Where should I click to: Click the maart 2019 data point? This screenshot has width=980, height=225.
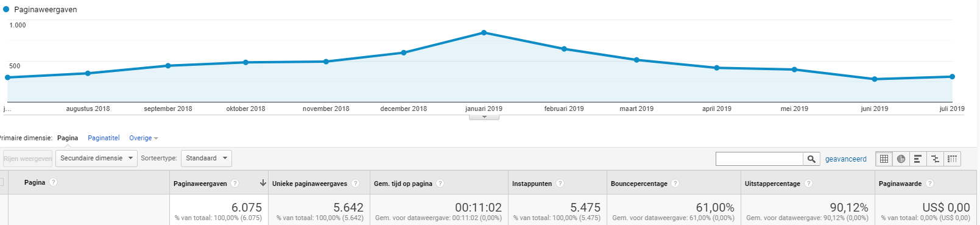click(x=636, y=60)
